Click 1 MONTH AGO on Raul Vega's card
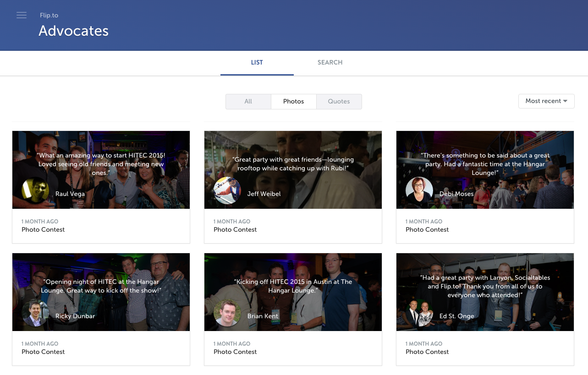588x375 pixels. (x=40, y=222)
